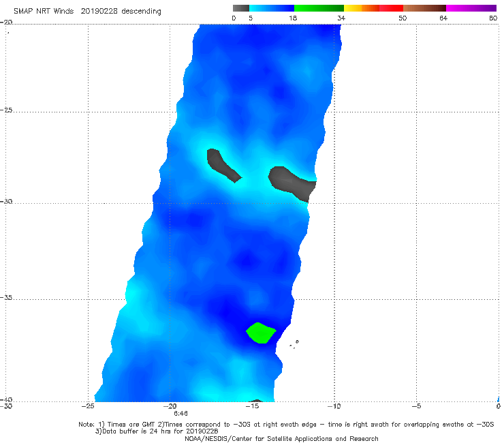
Task: Click the gray 0-5 segment of the color bar
Action: pyautogui.click(x=241, y=8)
